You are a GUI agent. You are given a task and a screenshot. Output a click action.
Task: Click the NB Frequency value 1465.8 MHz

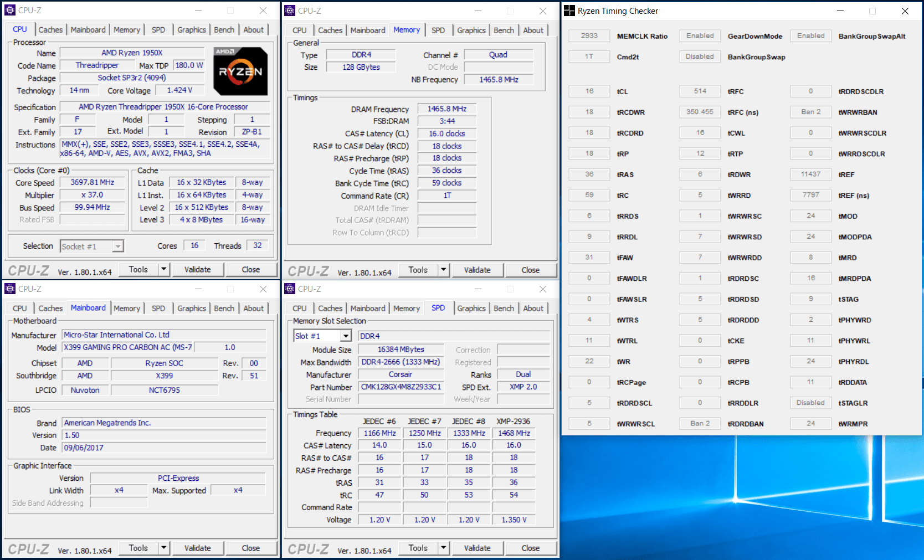[x=499, y=80]
